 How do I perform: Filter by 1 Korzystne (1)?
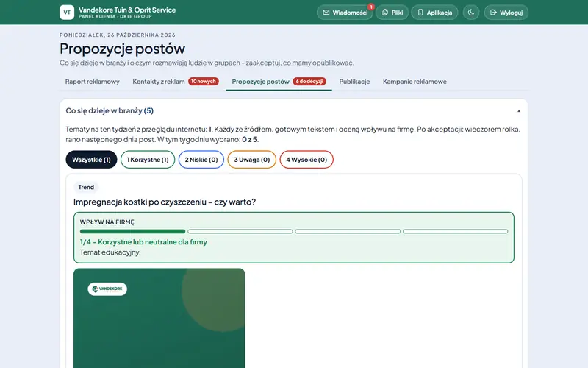pyautogui.click(x=148, y=160)
